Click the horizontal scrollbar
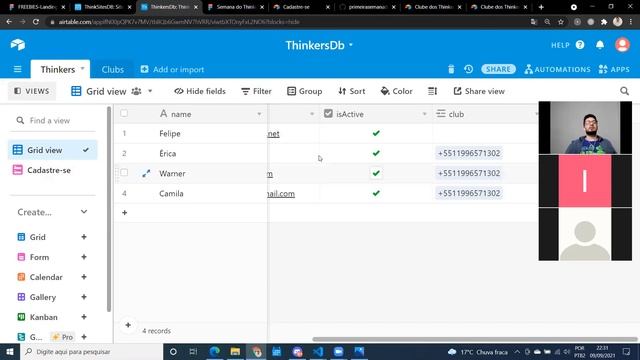The height and width of the screenshot is (360, 640). click(x=475, y=339)
